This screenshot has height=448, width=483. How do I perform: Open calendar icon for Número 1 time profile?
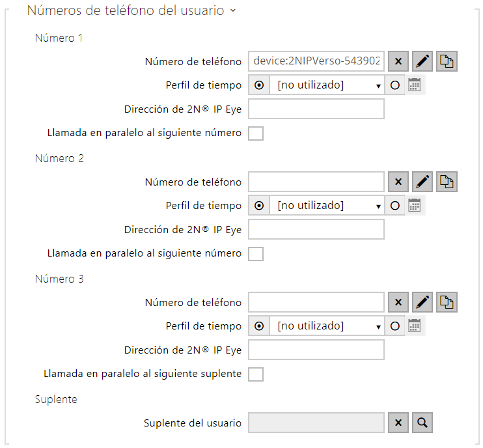coord(415,85)
